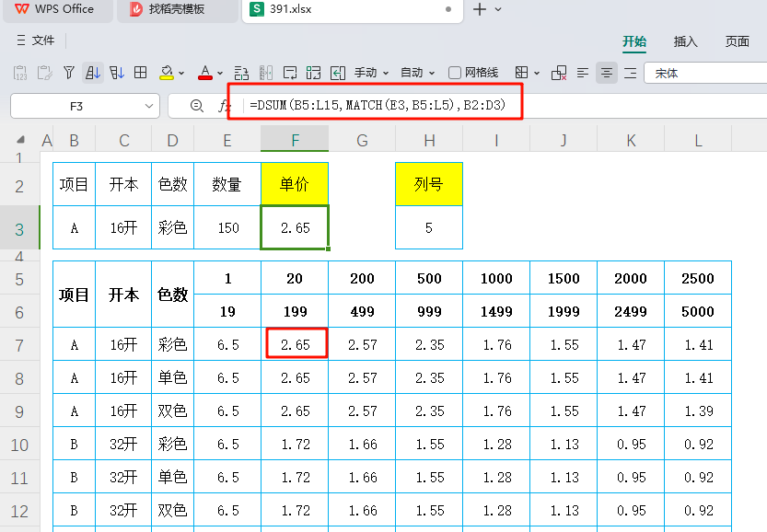Screen dimensions: 767x532
Task: Click the 1.28 cell in row 11
Action: tap(496, 478)
